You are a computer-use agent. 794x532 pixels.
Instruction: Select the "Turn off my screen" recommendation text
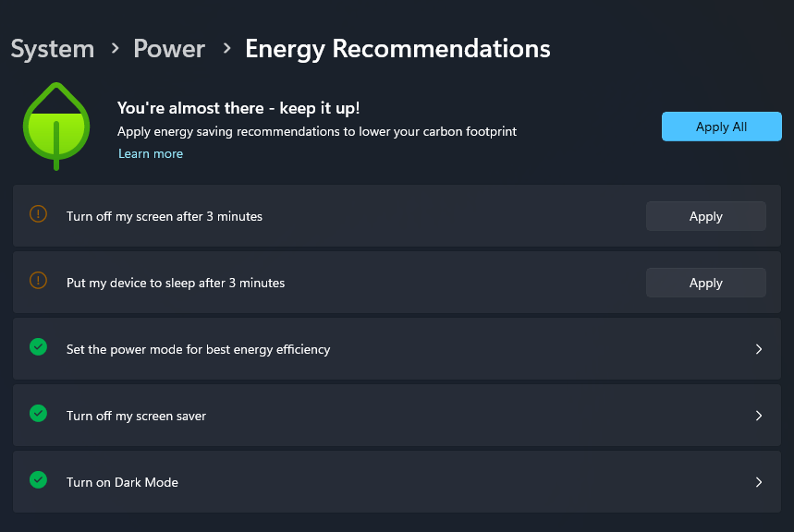point(165,216)
